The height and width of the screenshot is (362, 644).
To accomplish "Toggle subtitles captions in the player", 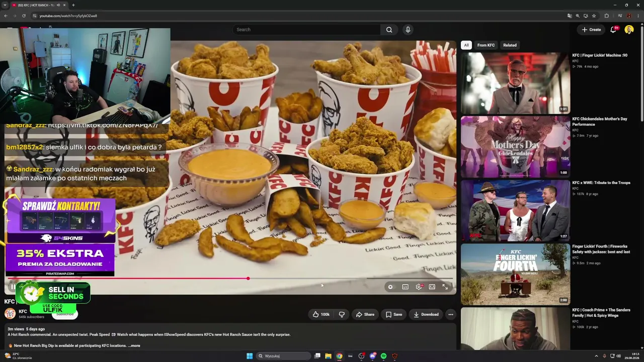I will tap(405, 287).
